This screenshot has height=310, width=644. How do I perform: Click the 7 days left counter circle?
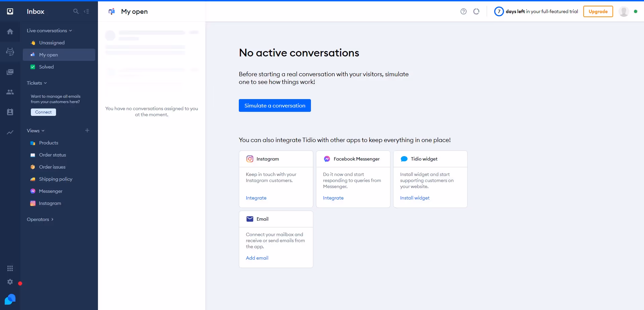499,11
